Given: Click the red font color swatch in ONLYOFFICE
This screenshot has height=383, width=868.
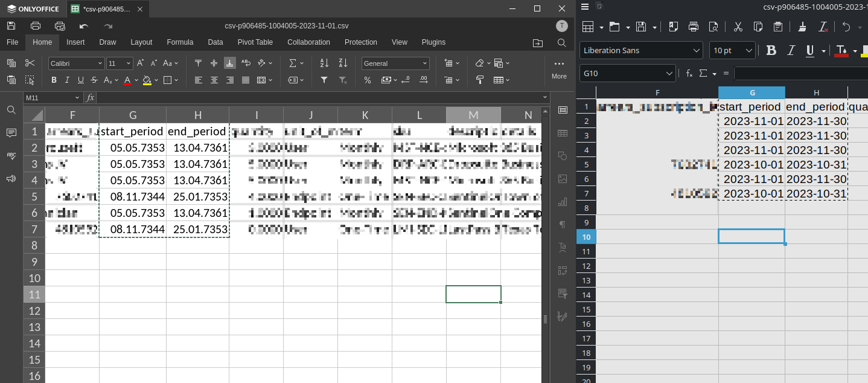Looking at the screenshot, I should [127, 80].
